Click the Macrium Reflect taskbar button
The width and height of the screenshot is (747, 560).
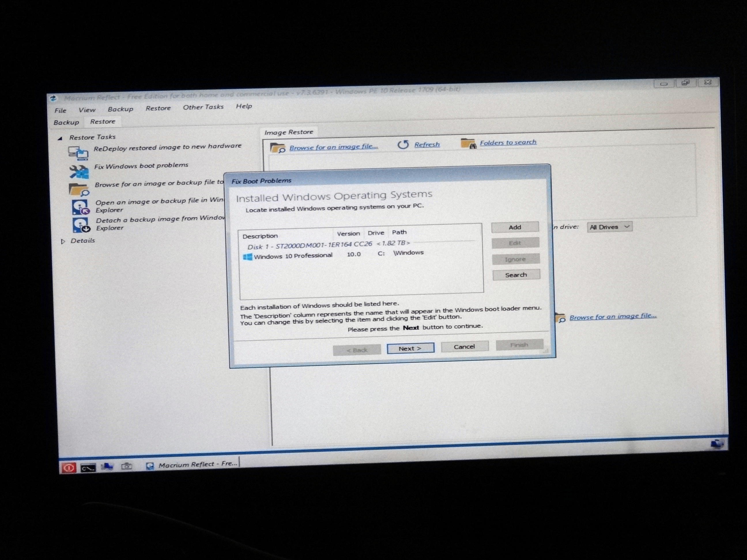(x=192, y=464)
